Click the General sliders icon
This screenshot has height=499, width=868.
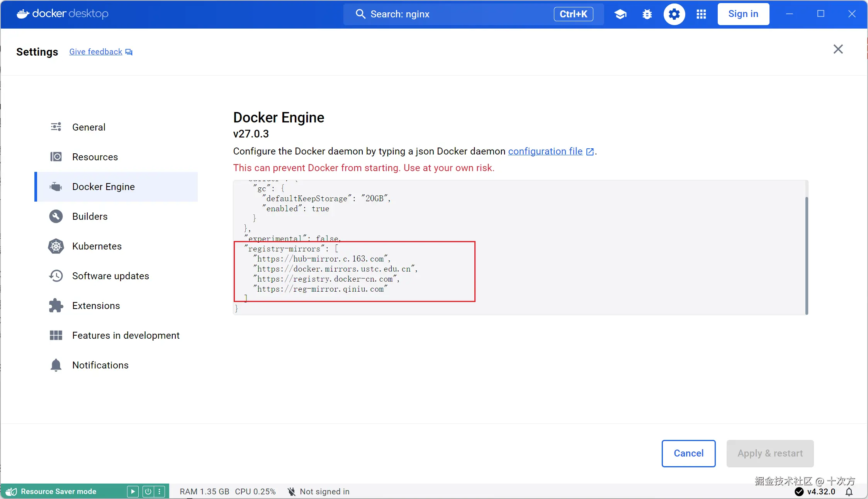pyautogui.click(x=56, y=127)
